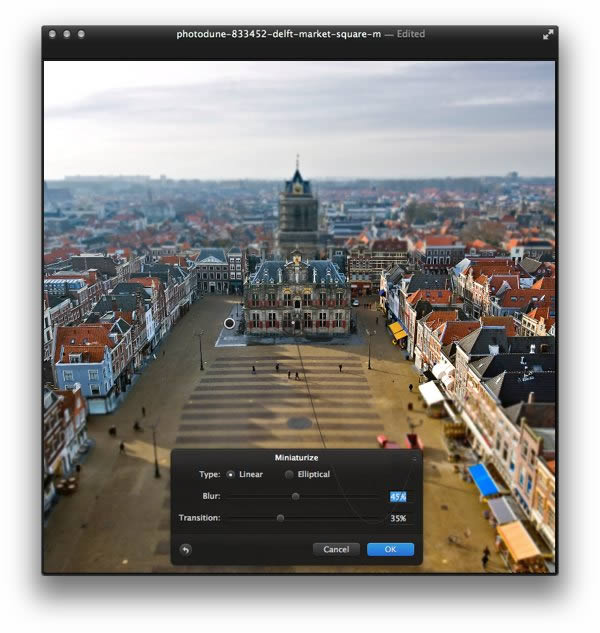Select the Elliptical type radio button
This screenshot has width=600, height=633.
(289, 475)
